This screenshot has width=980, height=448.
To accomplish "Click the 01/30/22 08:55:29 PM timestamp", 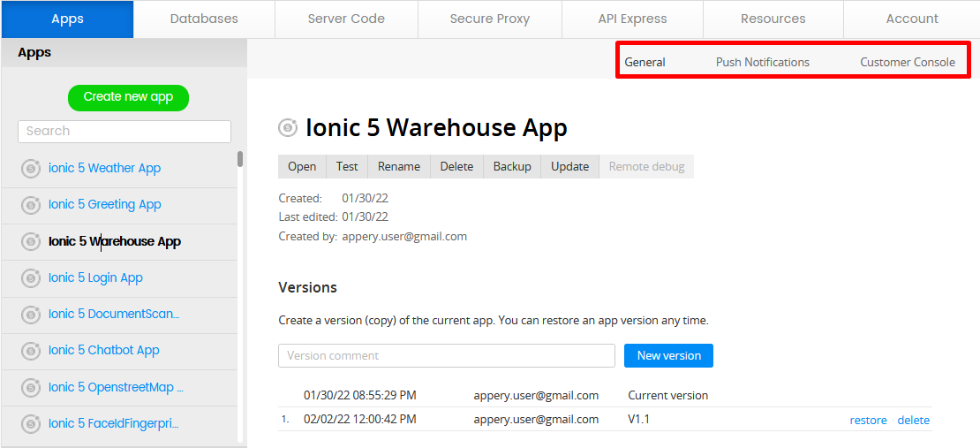I will (x=360, y=396).
